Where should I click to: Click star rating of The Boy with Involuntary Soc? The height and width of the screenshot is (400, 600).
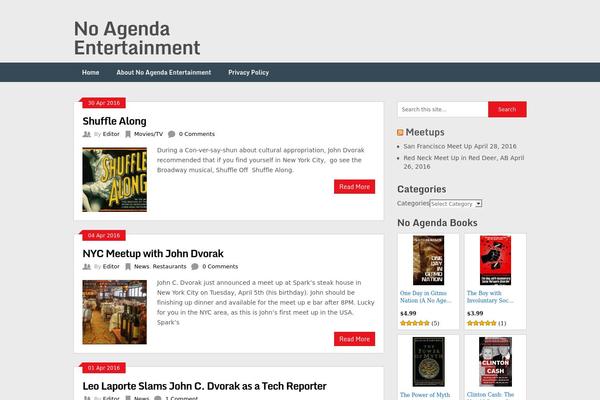[482, 323]
